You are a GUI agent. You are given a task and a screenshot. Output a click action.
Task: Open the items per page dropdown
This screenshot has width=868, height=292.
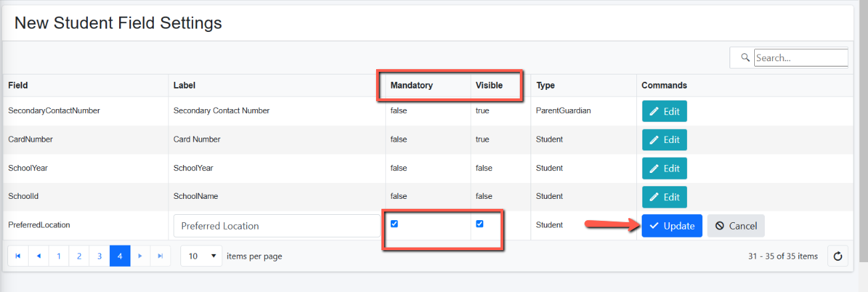click(x=201, y=256)
